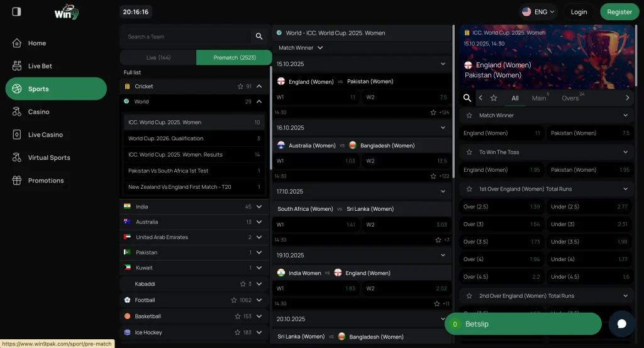Click the Live Casino icon in sidebar
The image size is (644, 348).
pos(17,135)
